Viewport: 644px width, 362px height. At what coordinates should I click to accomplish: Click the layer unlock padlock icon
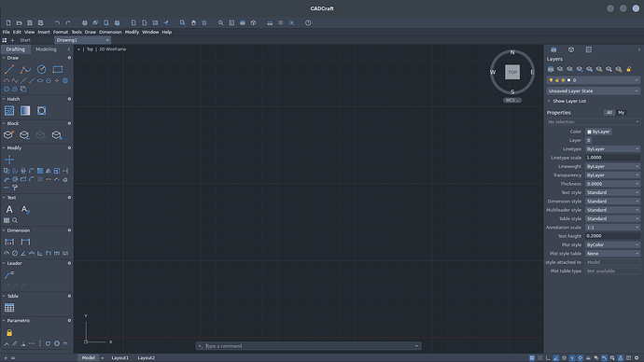tap(628, 69)
